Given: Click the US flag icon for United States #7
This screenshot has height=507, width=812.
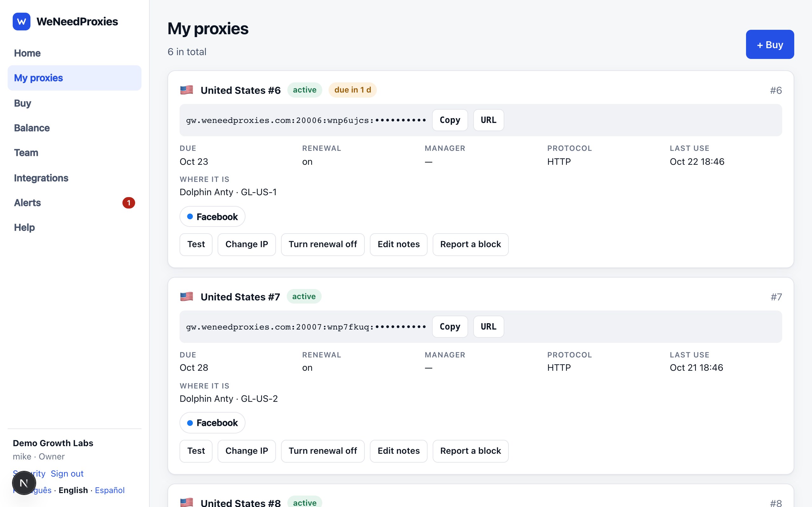Looking at the screenshot, I should coord(187,297).
